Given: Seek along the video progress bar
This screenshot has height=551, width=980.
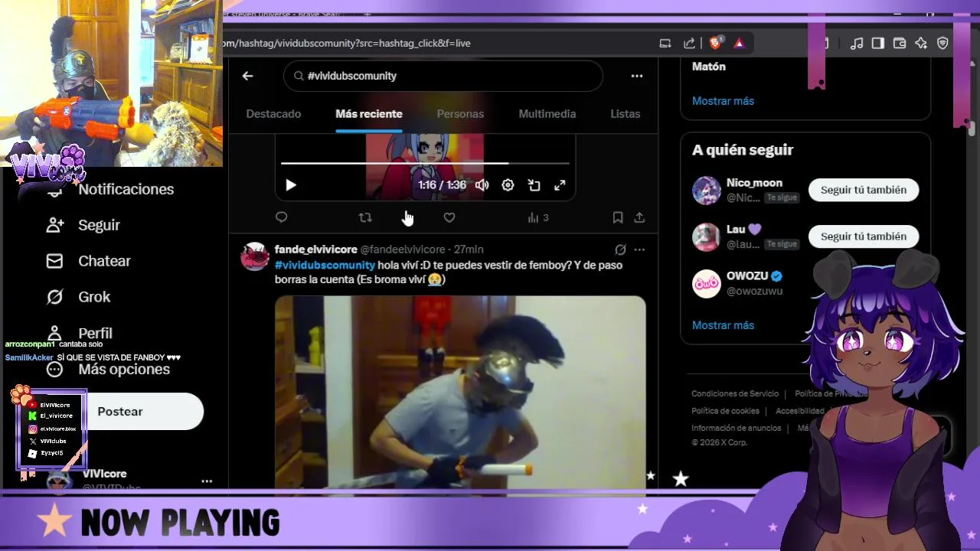Looking at the screenshot, I should pyautogui.click(x=425, y=163).
